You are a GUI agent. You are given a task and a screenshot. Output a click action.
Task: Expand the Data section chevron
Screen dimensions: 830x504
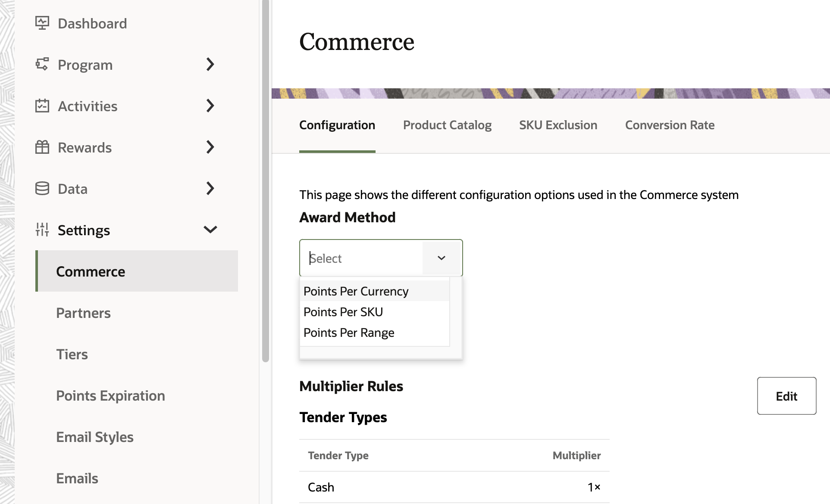(x=210, y=188)
